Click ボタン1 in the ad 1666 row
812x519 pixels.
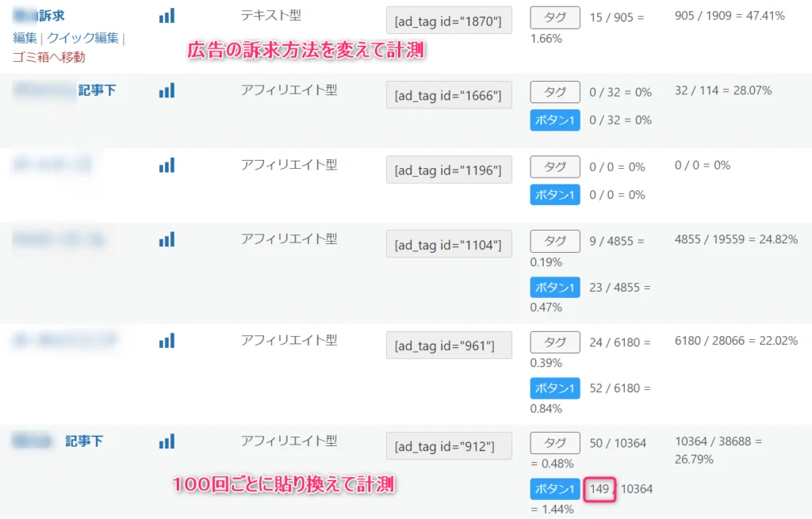[554, 120]
